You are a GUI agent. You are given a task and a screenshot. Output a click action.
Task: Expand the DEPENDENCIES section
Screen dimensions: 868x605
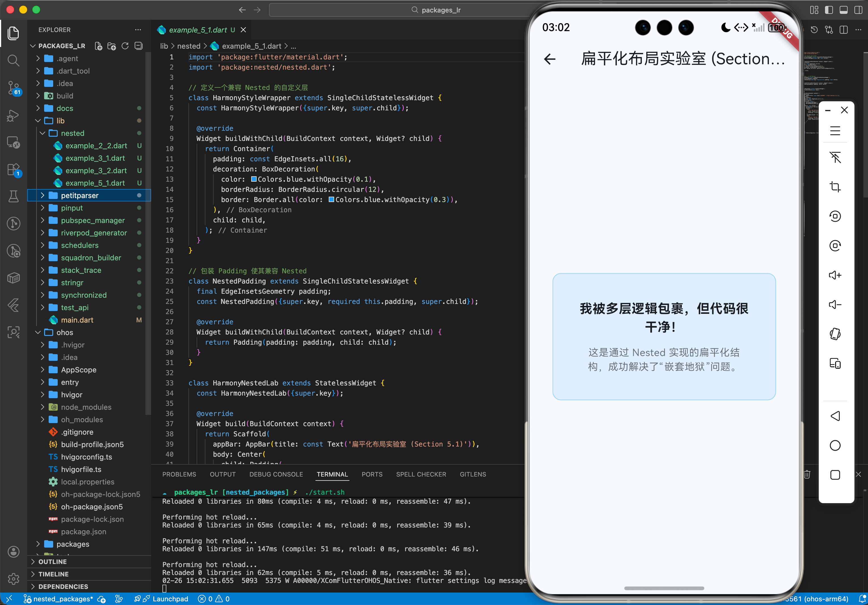click(89, 587)
